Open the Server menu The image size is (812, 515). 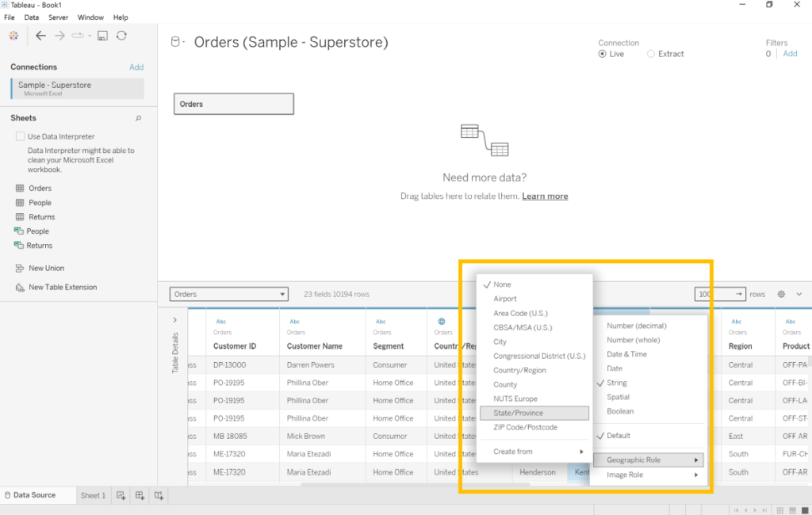pos(59,17)
